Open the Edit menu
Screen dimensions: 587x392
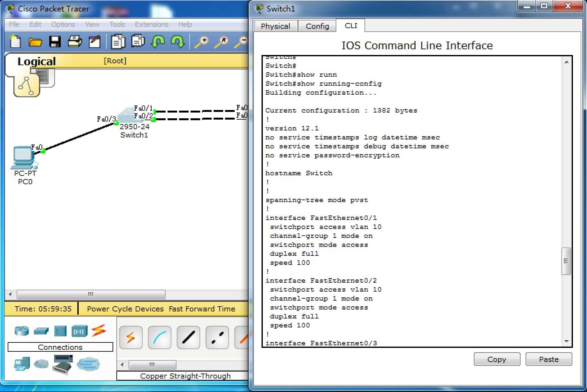[x=35, y=24]
